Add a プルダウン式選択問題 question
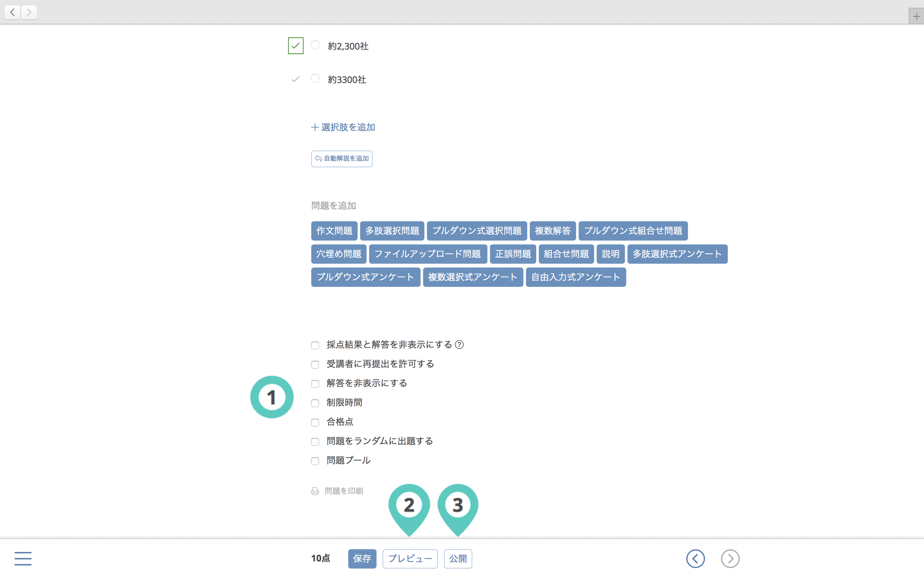 pyautogui.click(x=476, y=231)
